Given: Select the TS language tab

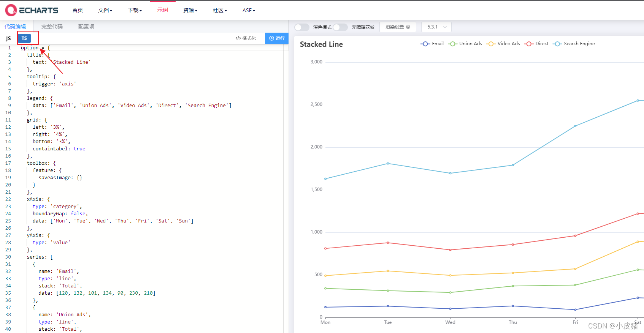Looking at the screenshot, I should (x=24, y=38).
